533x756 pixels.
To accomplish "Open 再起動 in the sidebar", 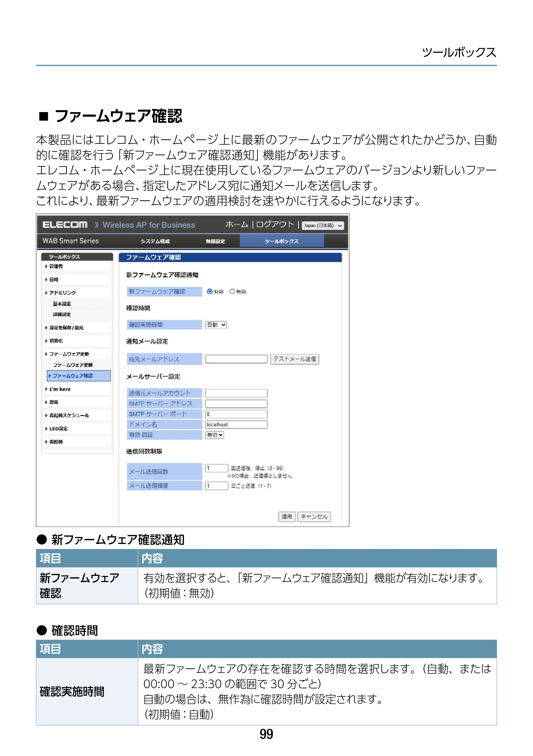I will (x=56, y=442).
